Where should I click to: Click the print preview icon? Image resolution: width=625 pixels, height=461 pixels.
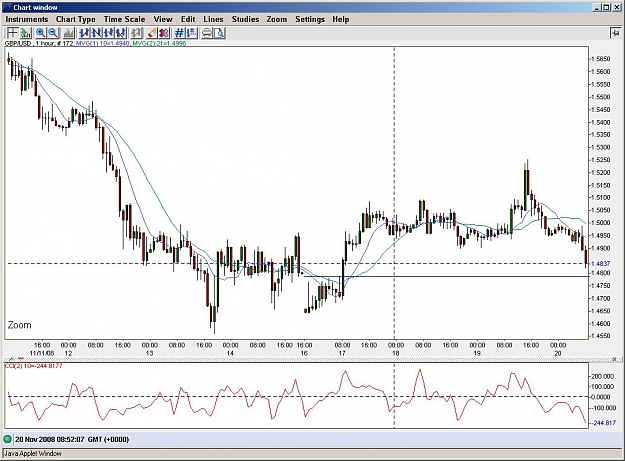point(219,33)
